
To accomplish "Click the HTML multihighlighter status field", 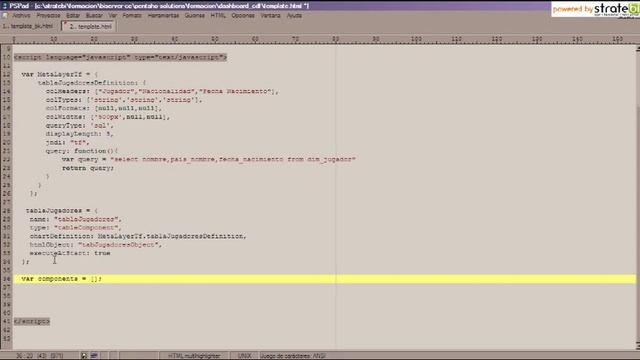I will (x=194, y=356).
